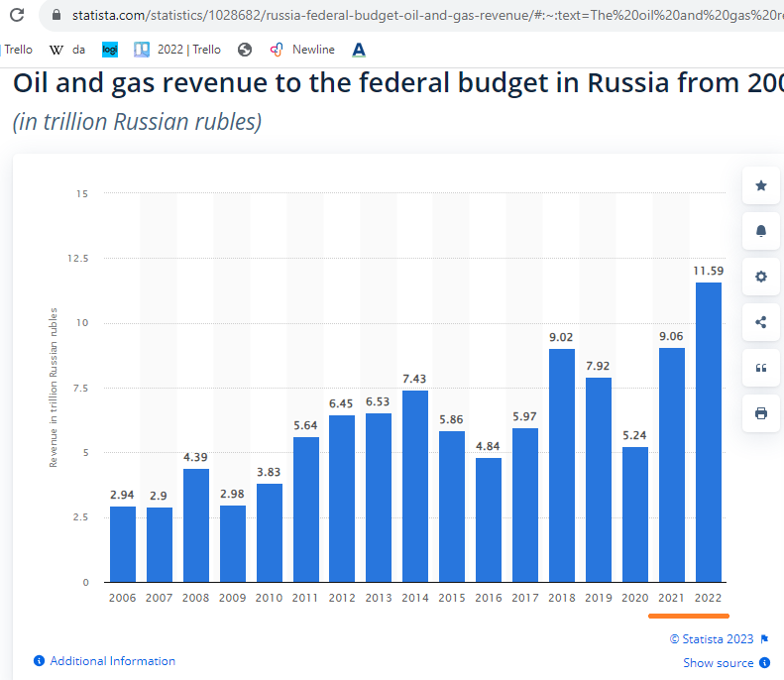The image size is (784, 680).
Task: Open chart settings gear icon
Action: point(761,277)
